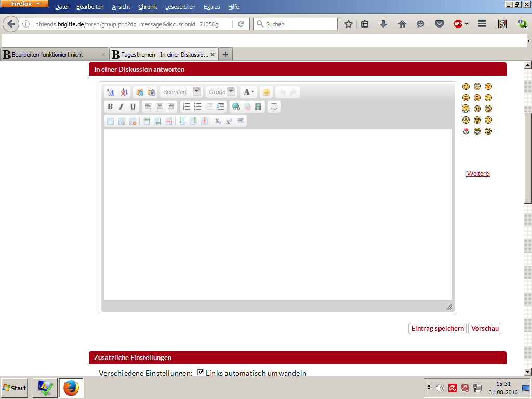Open the Windows Start menu

pyautogui.click(x=15, y=388)
